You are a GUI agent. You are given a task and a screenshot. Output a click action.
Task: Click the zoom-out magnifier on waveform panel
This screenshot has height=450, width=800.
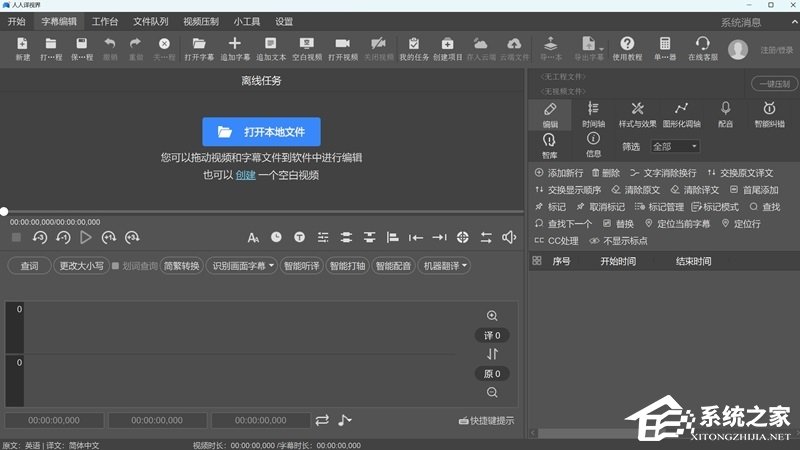pos(492,392)
